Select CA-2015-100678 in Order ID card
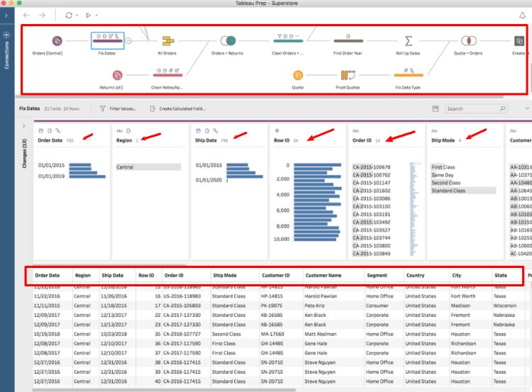This screenshot has height=392, width=532. [372, 167]
